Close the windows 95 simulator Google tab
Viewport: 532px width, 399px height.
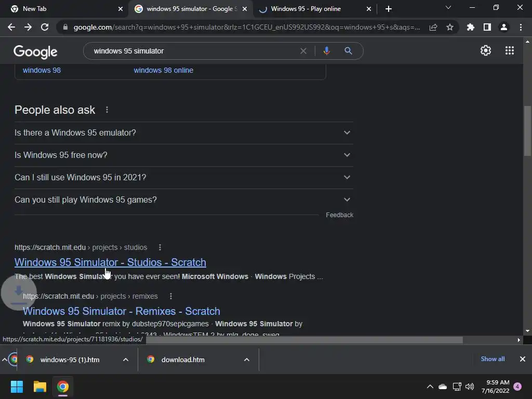pyautogui.click(x=245, y=9)
